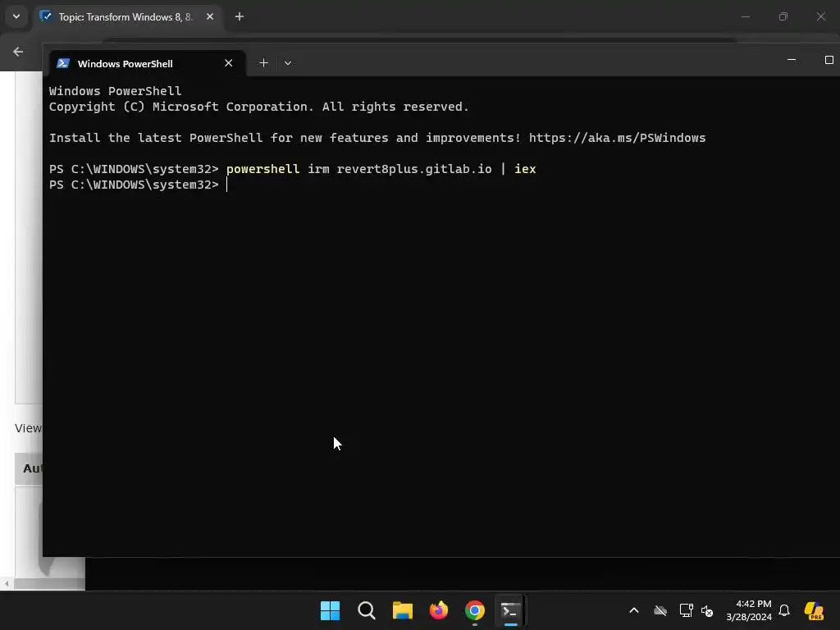Click the Copyright Microsoft Corporation line

(258, 107)
